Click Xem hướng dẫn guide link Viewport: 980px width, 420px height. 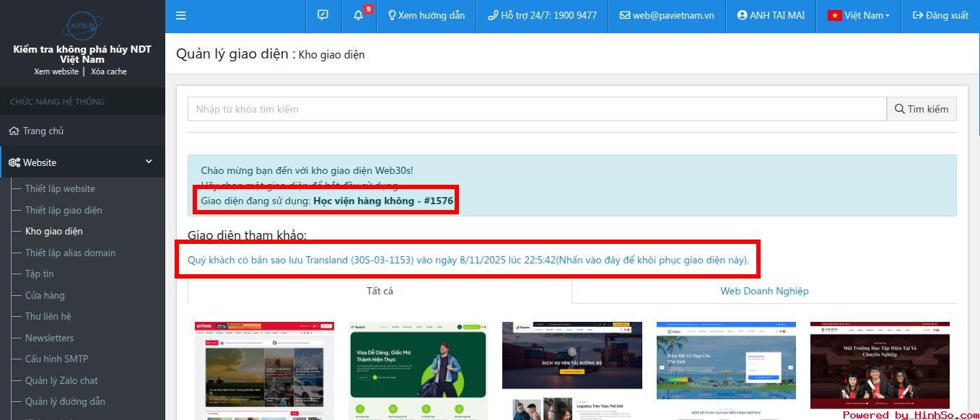click(x=426, y=15)
